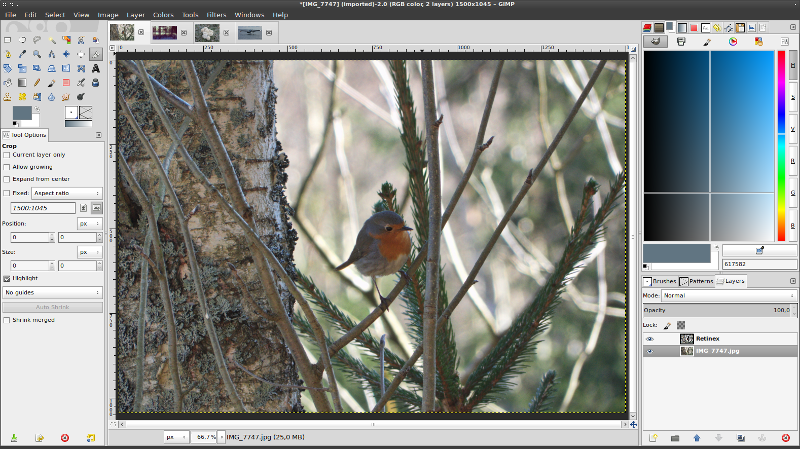Select the Blend gradient tool
This screenshot has height=449, width=800.
[22, 83]
